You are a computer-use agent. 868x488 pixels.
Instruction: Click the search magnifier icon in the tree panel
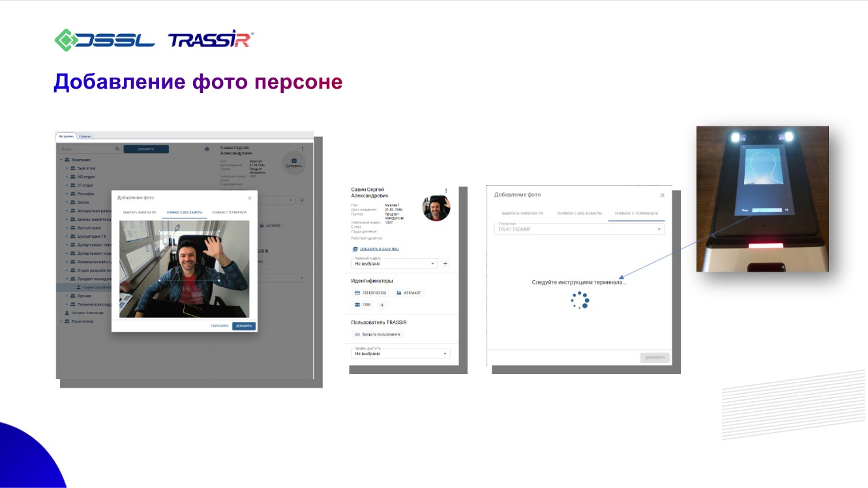pos(117,149)
